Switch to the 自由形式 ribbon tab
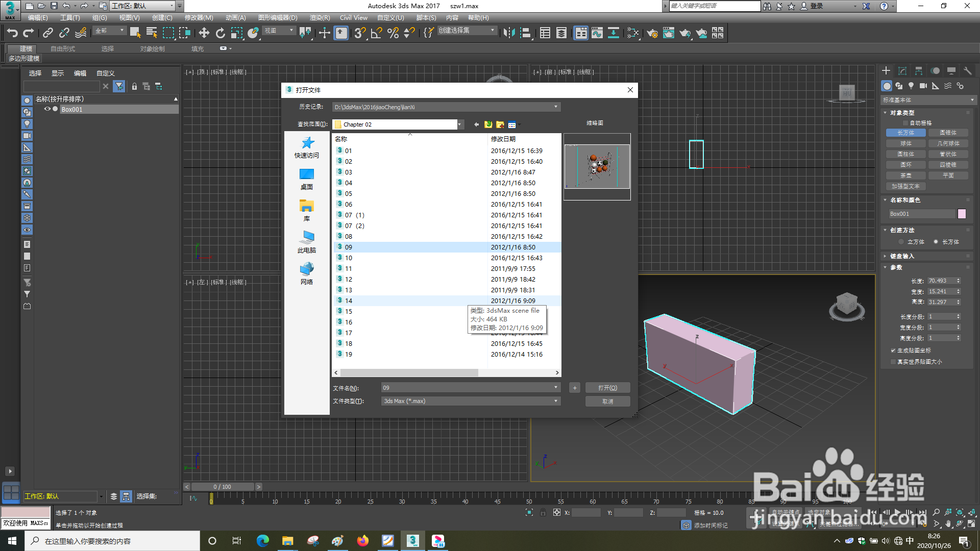Viewport: 980px width, 551px height. (x=62, y=48)
